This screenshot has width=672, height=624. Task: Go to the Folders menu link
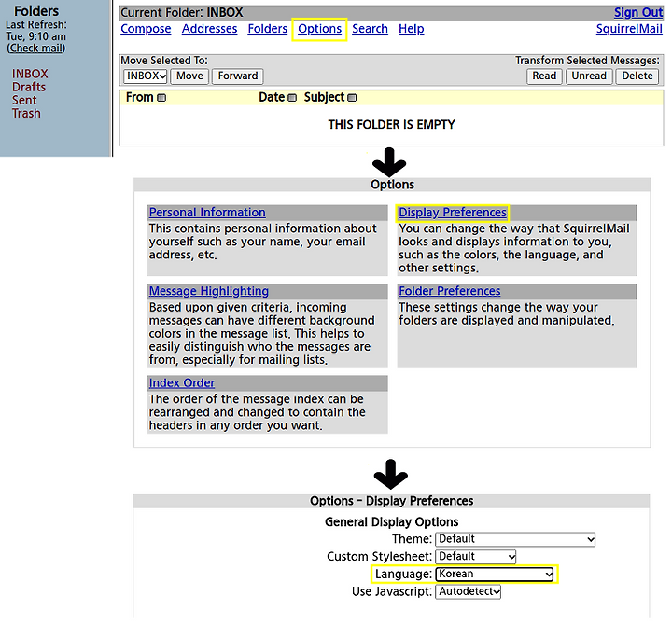coord(268,29)
